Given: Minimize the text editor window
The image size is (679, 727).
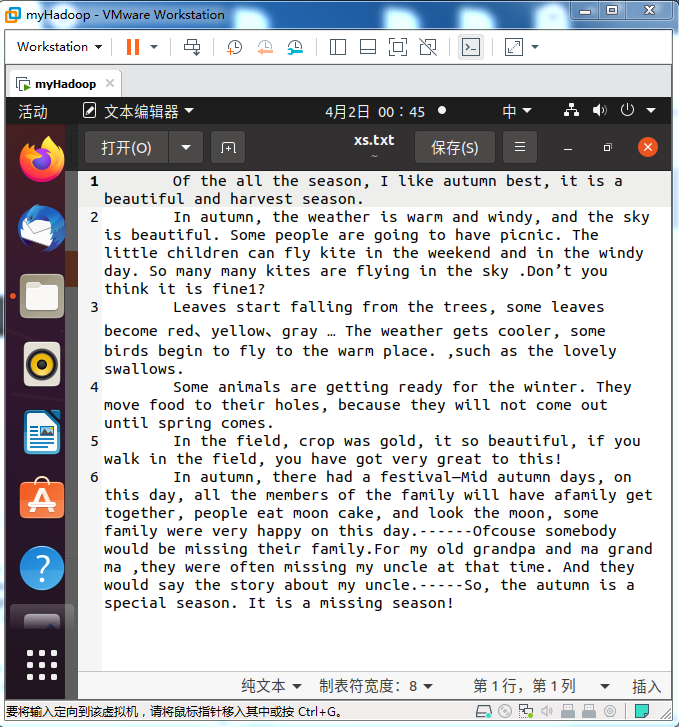Looking at the screenshot, I should [568, 148].
